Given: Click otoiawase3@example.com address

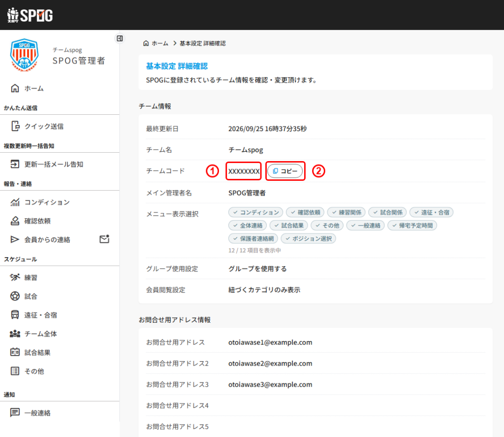Looking at the screenshot, I should 270,384.
